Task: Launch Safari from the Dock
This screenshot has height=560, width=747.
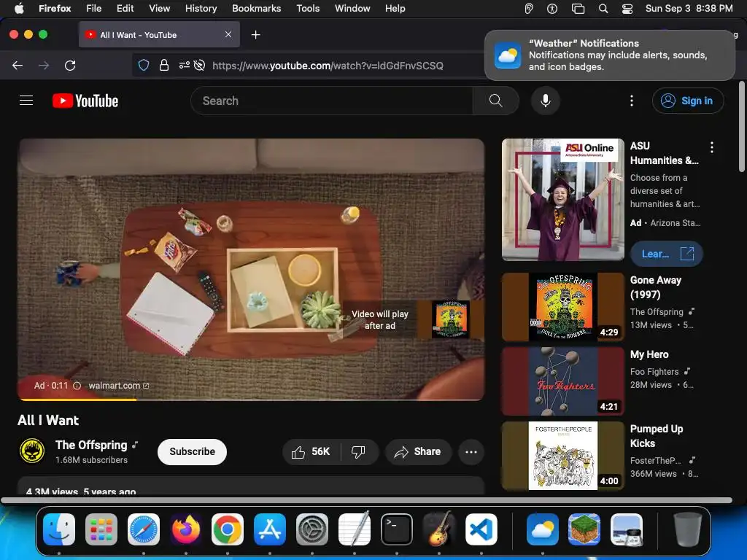Action: point(144,529)
